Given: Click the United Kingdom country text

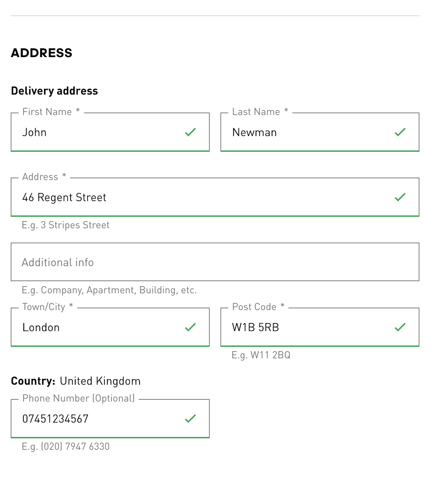Looking at the screenshot, I should point(100,381).
